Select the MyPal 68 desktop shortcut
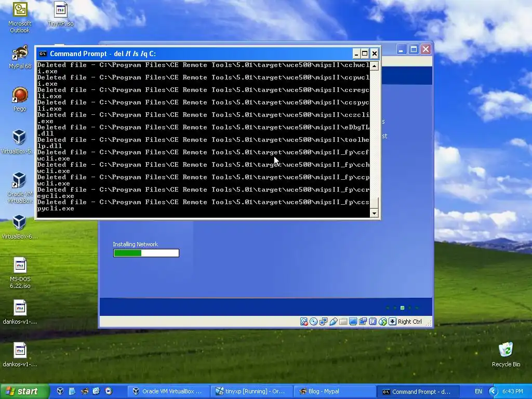Screen dimensions: 532x399 tap(20, 57)
